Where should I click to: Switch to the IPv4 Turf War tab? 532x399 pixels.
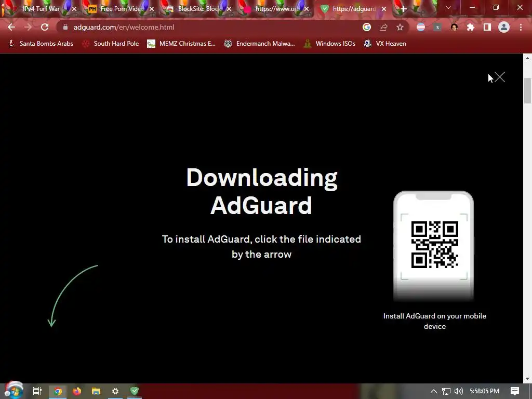pyautogui.click(x=41, y=9)
